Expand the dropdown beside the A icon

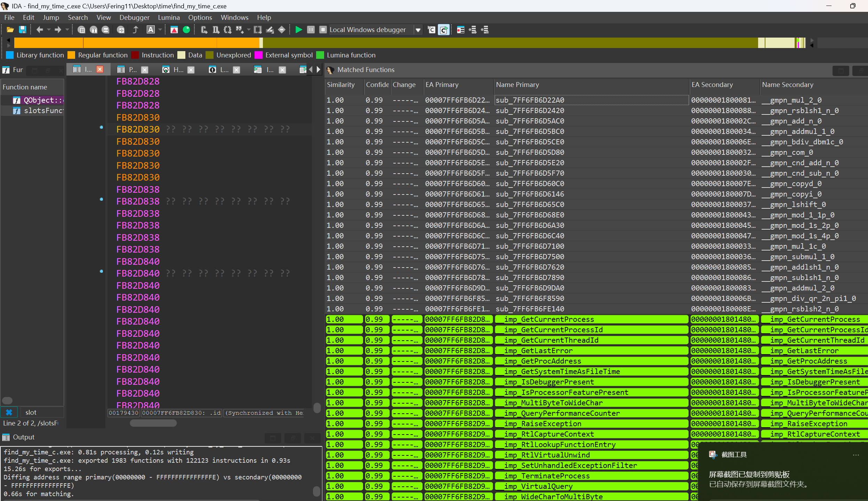pos(160,30)
